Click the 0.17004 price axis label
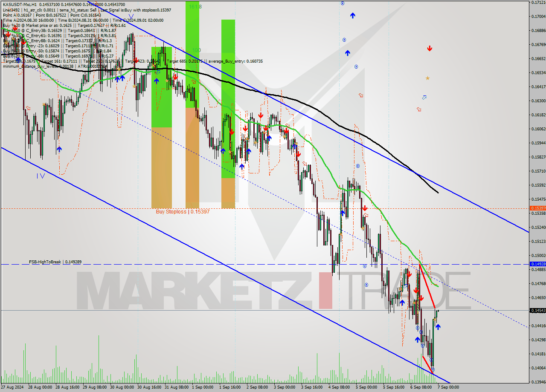Screen dimensions: 546x392 538,17
